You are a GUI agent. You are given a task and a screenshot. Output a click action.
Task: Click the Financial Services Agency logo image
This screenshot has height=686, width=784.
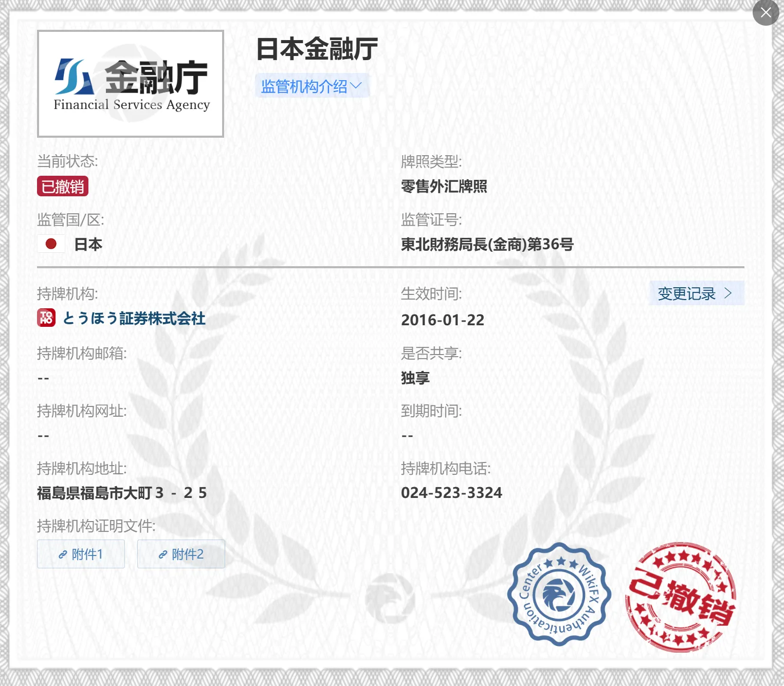[131, 84]
